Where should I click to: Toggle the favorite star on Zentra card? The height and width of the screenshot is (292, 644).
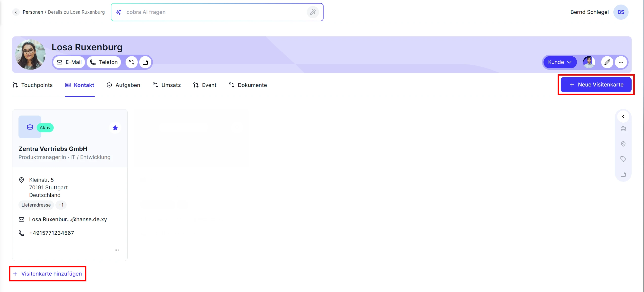[x=115, y=128]
